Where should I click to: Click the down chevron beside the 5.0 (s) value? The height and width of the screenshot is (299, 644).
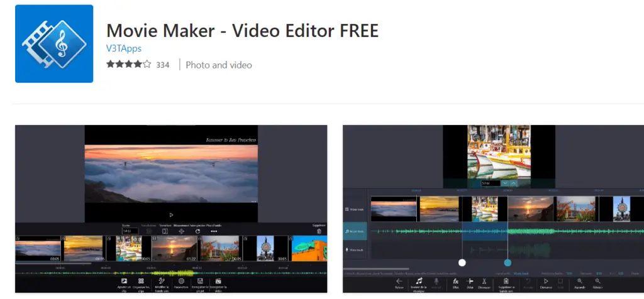[505, 183]
